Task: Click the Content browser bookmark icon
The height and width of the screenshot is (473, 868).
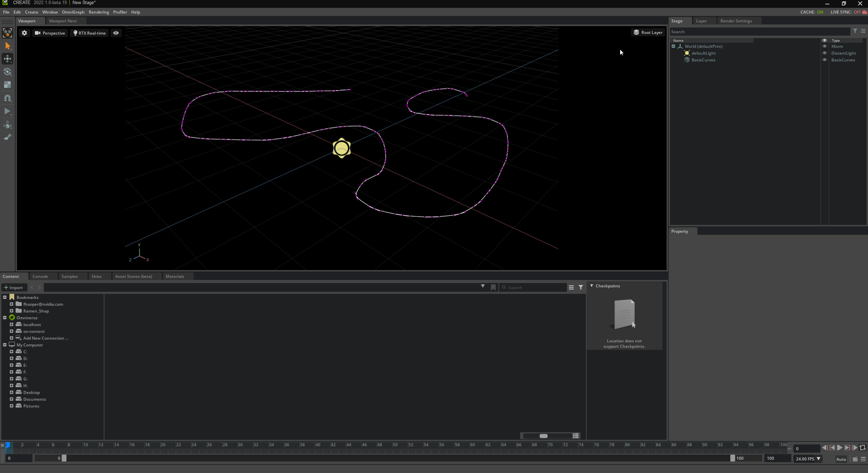Action: [493, 287]
